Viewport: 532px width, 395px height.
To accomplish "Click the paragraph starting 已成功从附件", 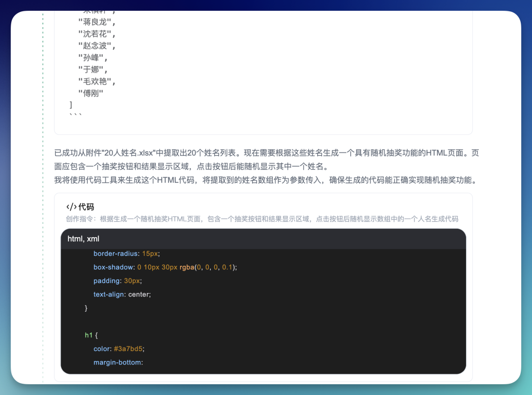I will tap(266, 160).
